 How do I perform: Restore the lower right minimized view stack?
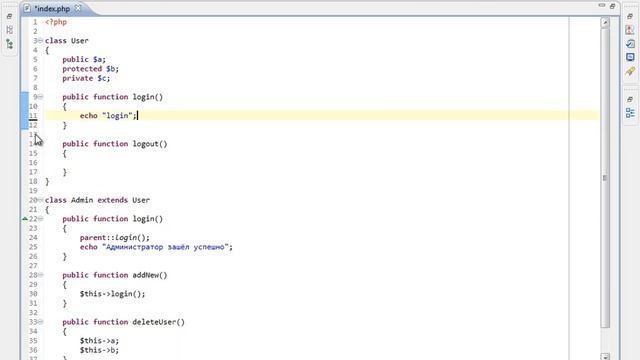[630, 99]
